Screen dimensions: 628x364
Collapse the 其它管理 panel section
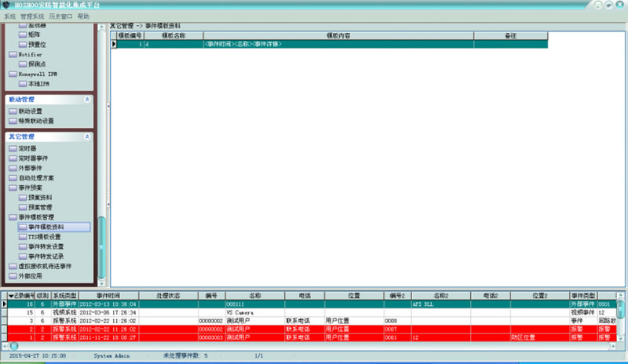tap(86, 136)
